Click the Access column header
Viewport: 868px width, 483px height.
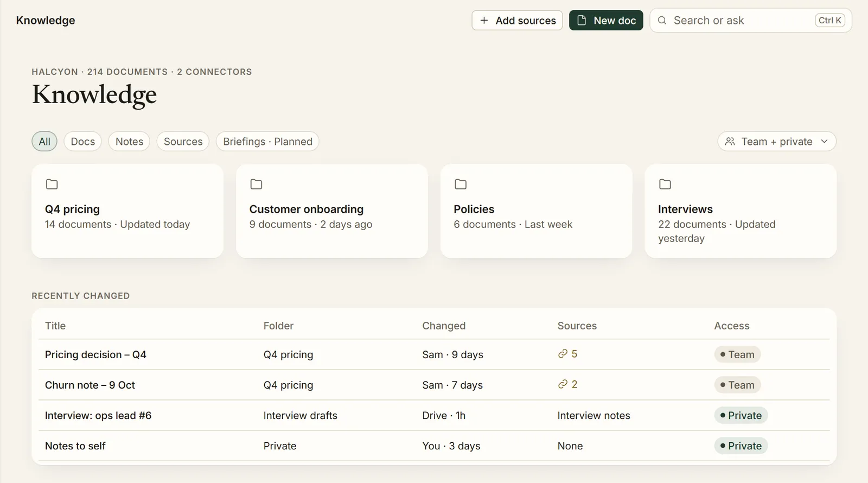point(732,326)
